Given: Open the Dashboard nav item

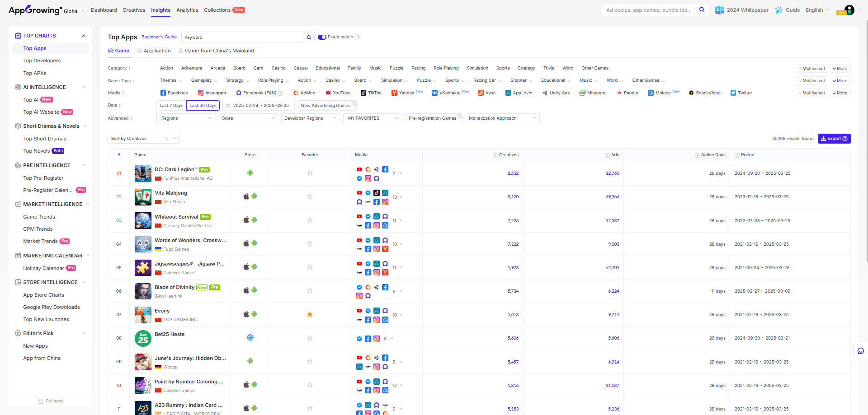Looking at the screenshot, I should pos(104,10).
